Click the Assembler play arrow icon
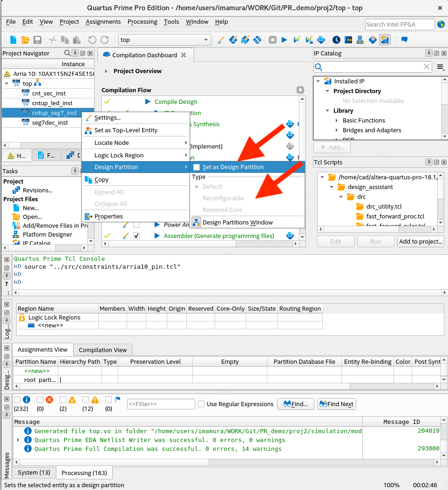Image resolution: width=448 pixels, height=490 pixels. click(157, 236)
